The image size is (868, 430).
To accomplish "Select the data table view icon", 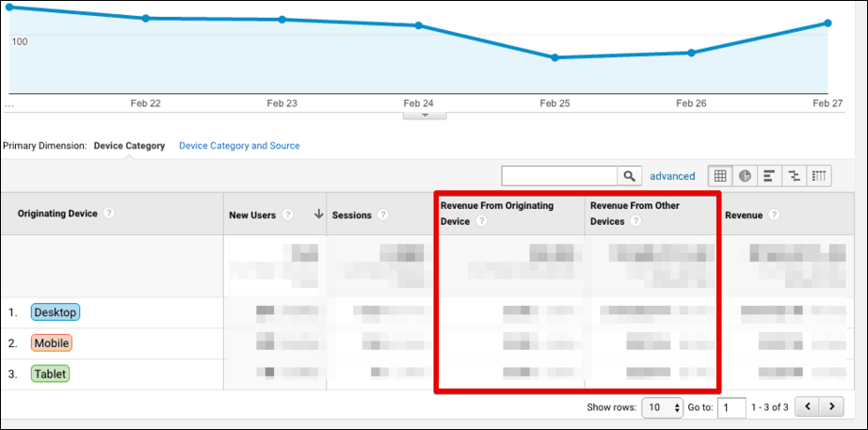I will [720, 176].
